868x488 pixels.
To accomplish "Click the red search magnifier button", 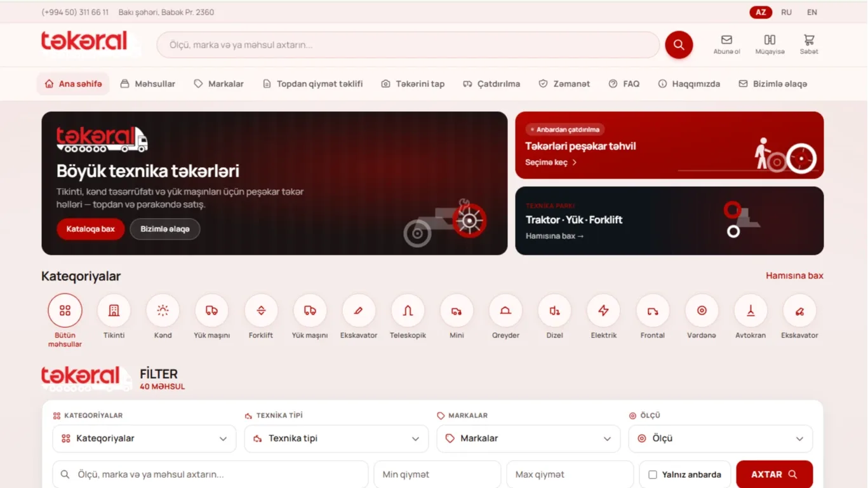I will (x=679, y=45).
